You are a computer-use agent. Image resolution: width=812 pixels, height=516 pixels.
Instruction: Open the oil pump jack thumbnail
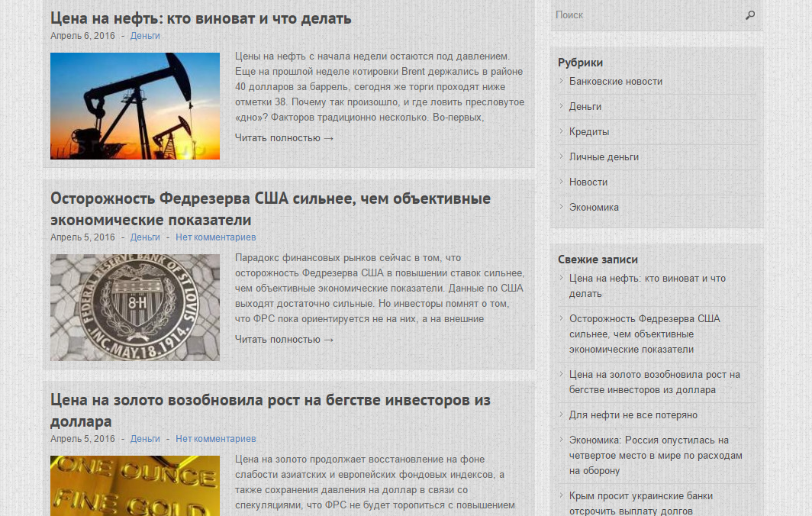coord(134,105)
